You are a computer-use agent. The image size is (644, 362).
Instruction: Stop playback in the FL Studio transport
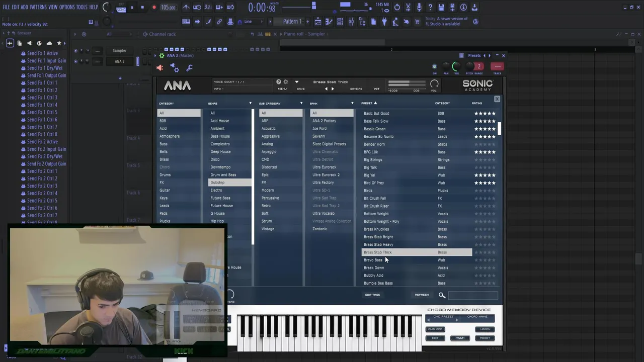pos(142,8)
